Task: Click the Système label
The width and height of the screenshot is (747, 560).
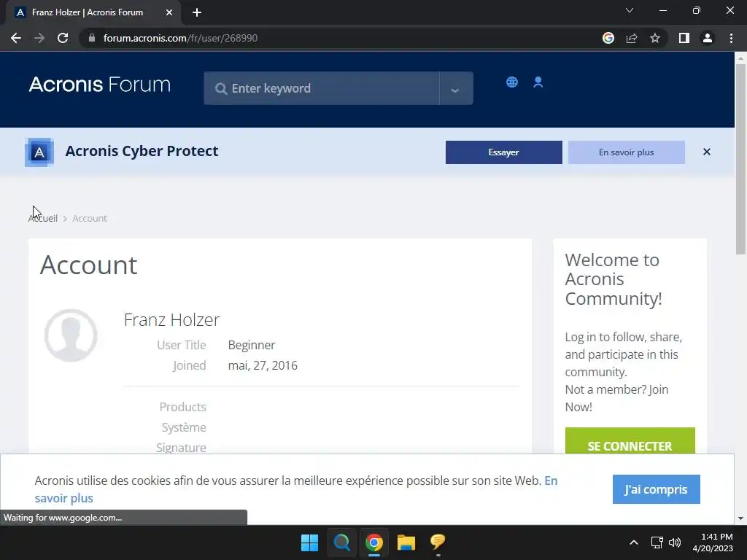Action: pos(184,427)
